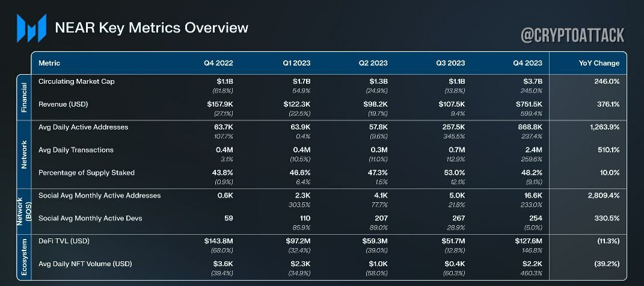This screenshot has height=286, width=644.
Task: Click the DeFi TVL (USD) label
Action: (64, 241)
